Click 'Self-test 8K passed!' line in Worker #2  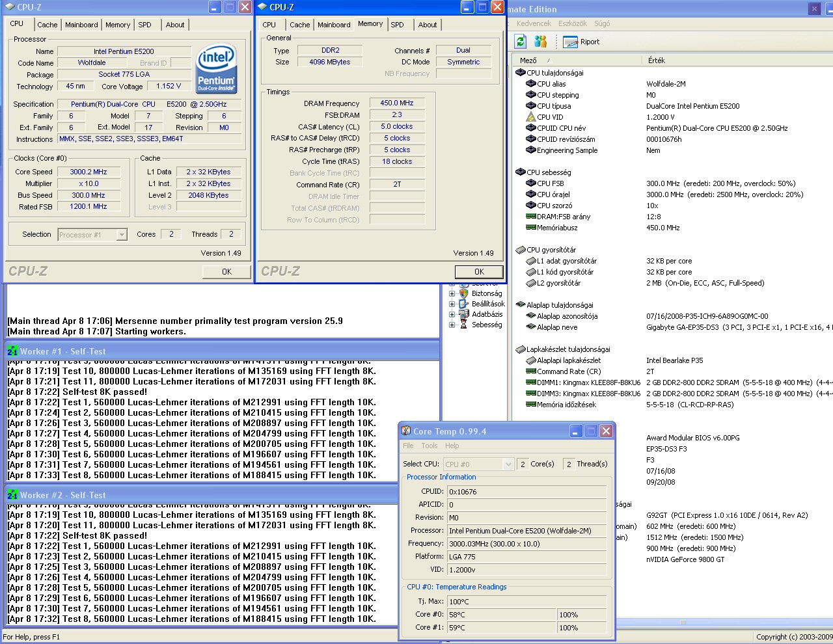point(77,535)
